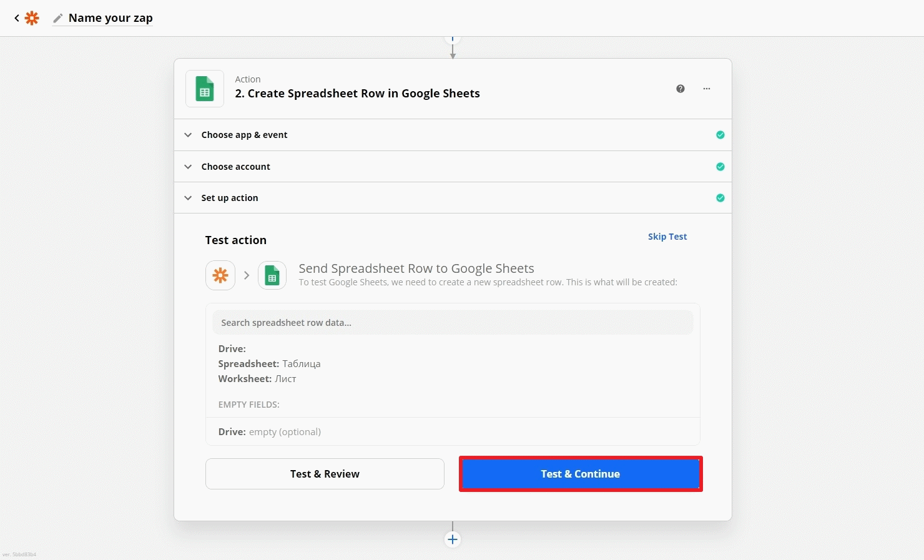
Task: Expand the 'Choose account' section
Action: [453, 167]
